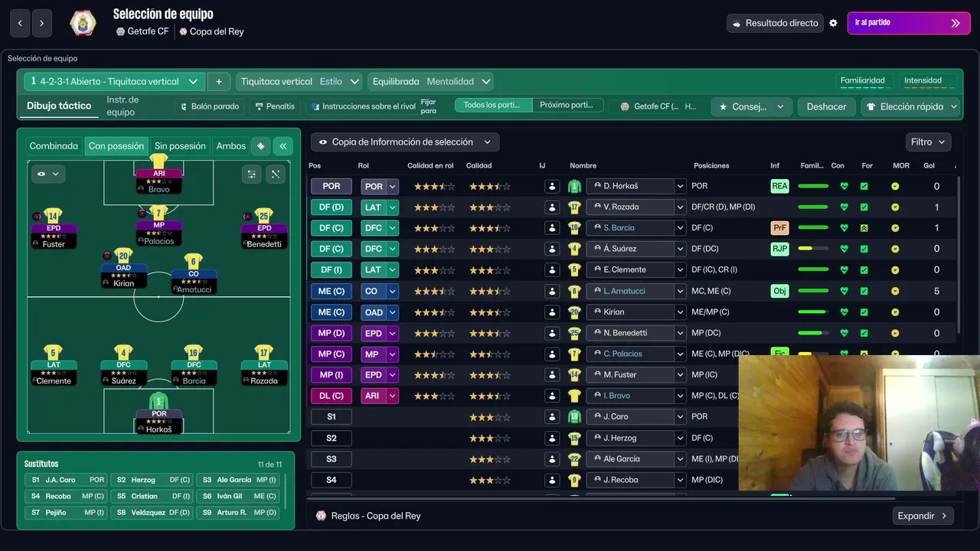Click the familiarity bar for D. Horkaš

[x=813, y=186]
